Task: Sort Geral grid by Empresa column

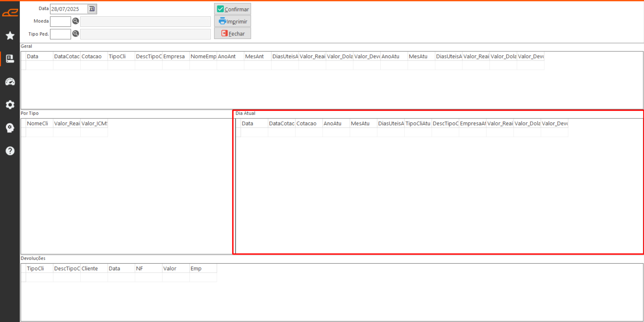Action: point(176,56)
